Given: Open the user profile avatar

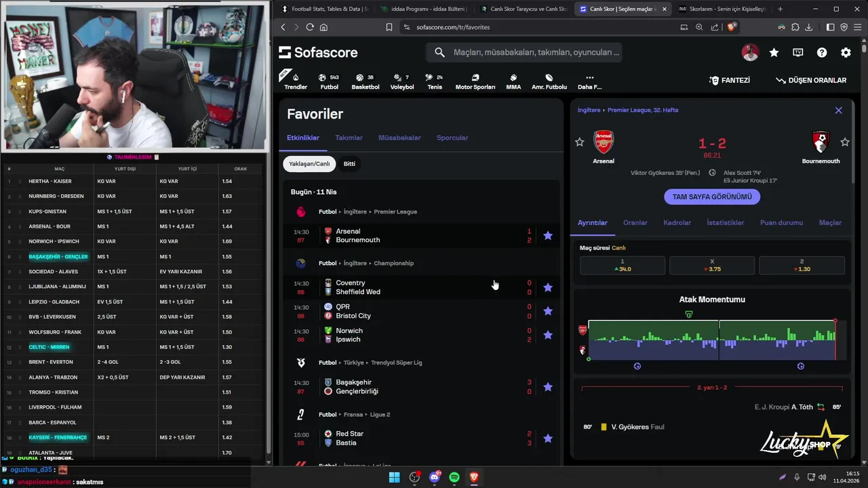Looking at the screenshot, I should coord(750,52).
